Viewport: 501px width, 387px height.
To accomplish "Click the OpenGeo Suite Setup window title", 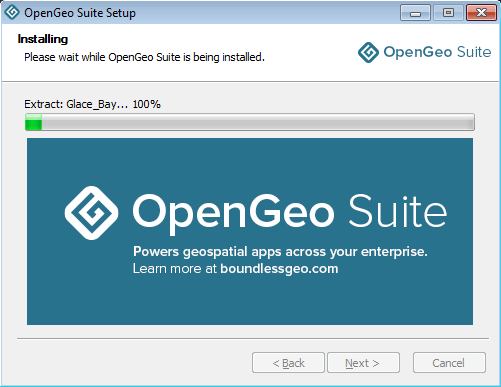I will 80,13.
